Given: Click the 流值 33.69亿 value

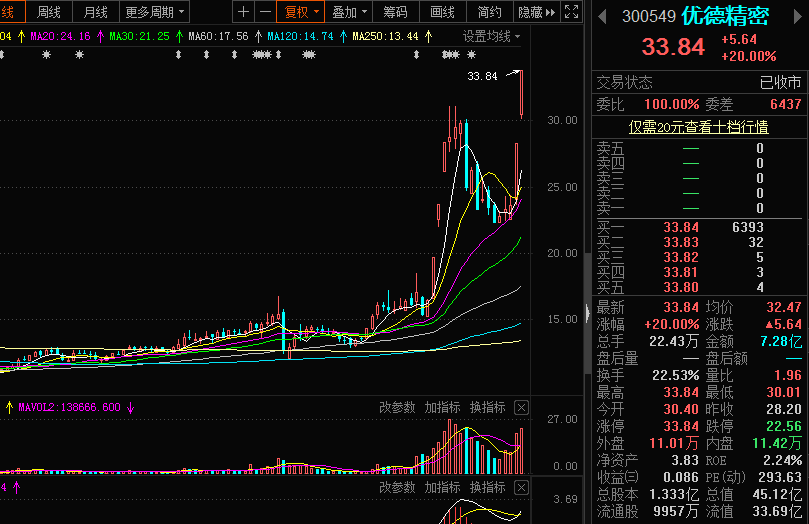Looking at the screenshot, I should (778, 512).
